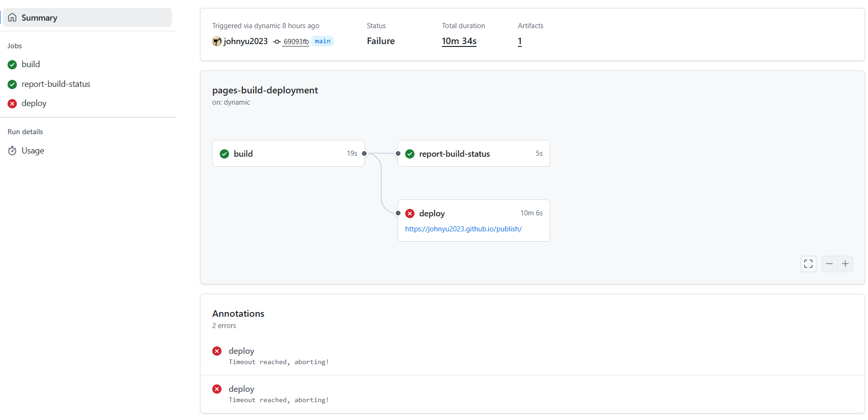Click red failed icon in deploy graph card

410,214
